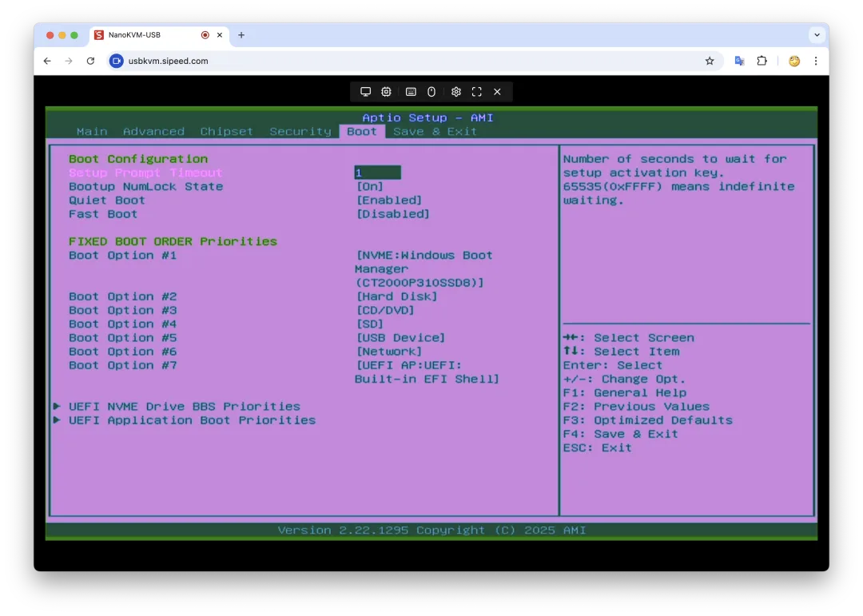Open Boot Option #7 UEFI Shell value
863x616 pixels.
coord(427,372)
